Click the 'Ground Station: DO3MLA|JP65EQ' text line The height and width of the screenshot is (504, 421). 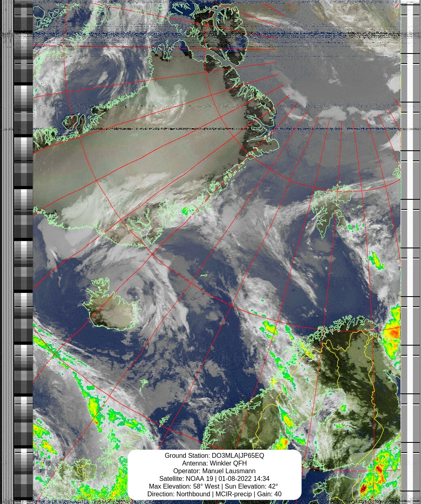(x=214, y=456)
